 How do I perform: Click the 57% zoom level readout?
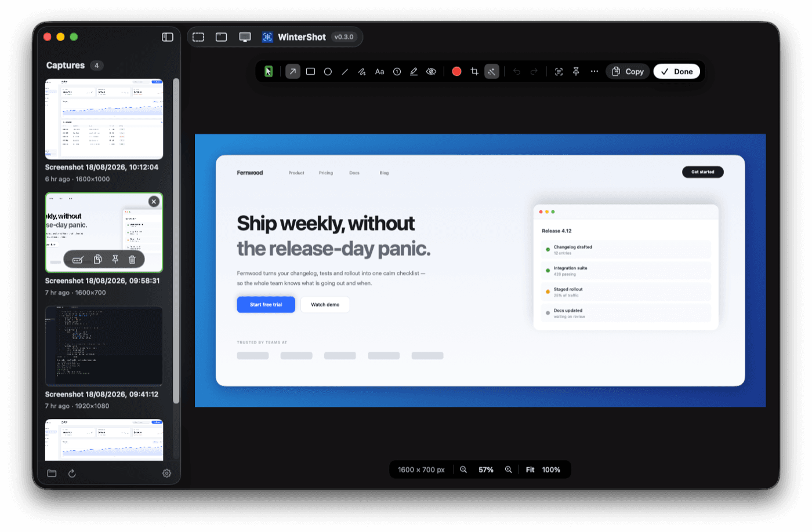point(486,469)
